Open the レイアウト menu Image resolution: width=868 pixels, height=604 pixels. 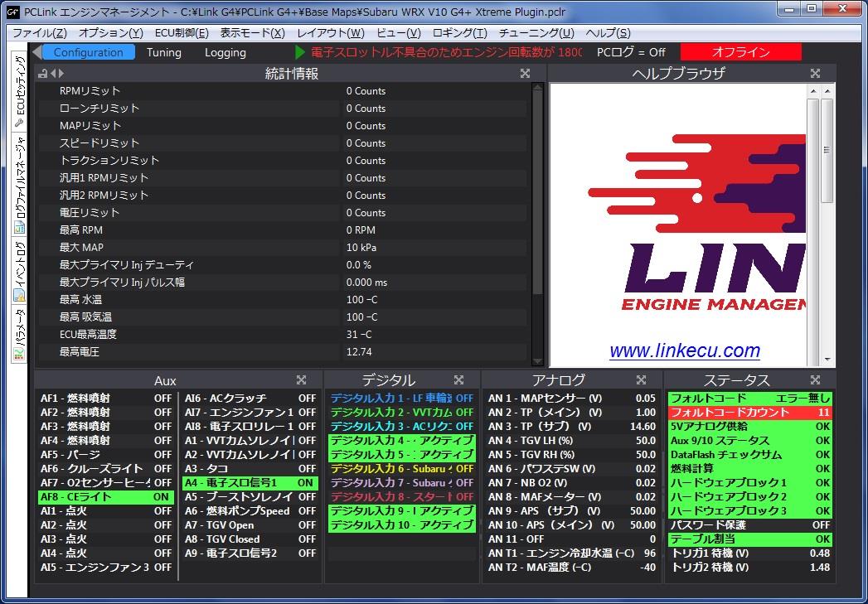click(x=331, y=33)
